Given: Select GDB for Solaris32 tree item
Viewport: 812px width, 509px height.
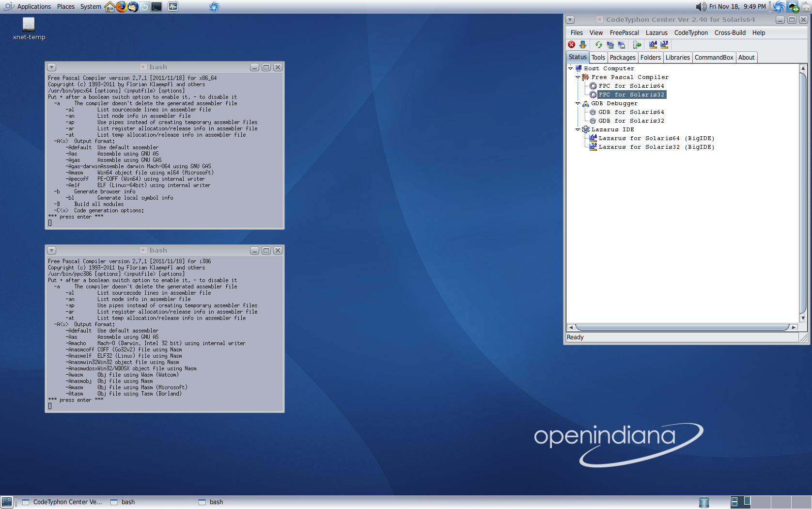Looking at the screenshot, I should pyautogui.click(x=631, y=121).
